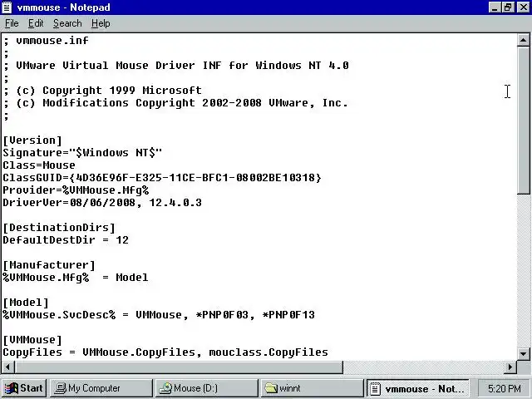
Task: Click the 'CopyFiles = VMMouse.CopyFiles' line
Action: tap(165, 352)
